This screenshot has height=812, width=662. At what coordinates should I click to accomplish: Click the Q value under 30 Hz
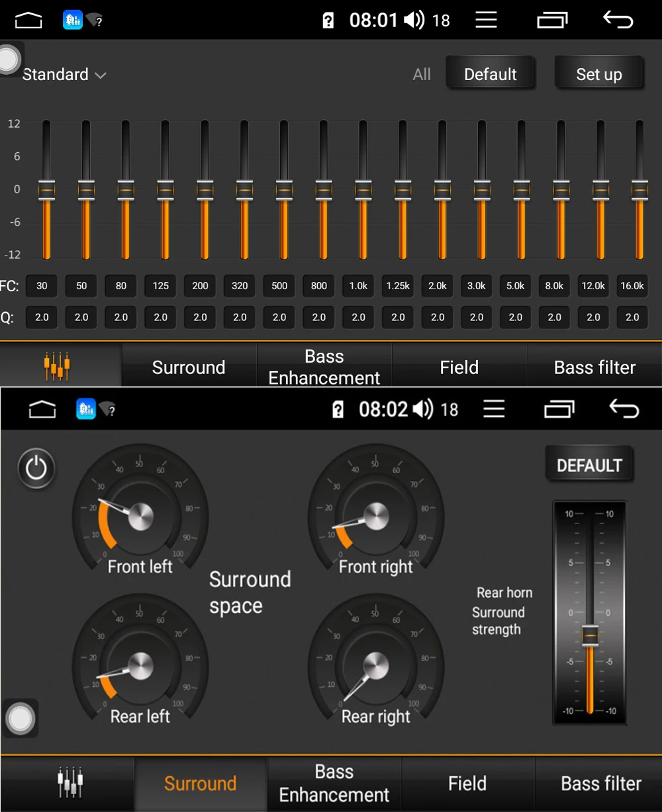tap(42, 317)
